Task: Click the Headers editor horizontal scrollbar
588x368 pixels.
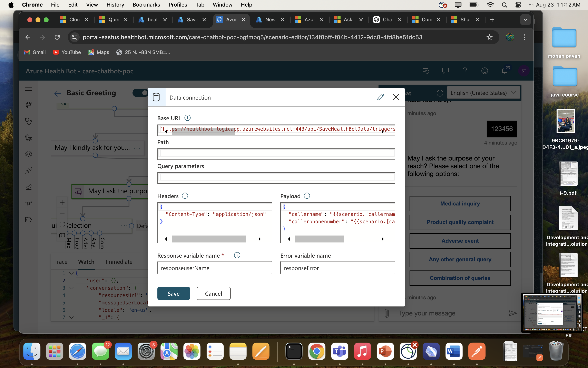Action: coord(209,239)
